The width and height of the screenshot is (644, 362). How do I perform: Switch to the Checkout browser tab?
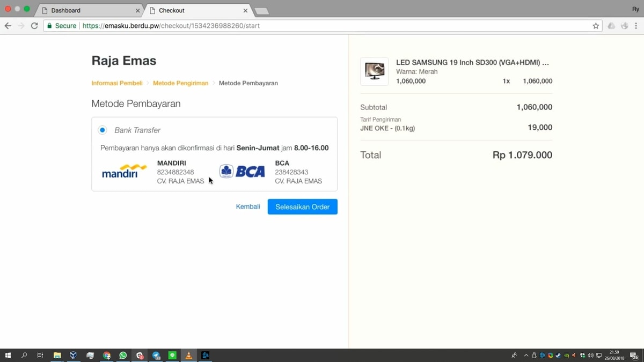pos(199,10)
